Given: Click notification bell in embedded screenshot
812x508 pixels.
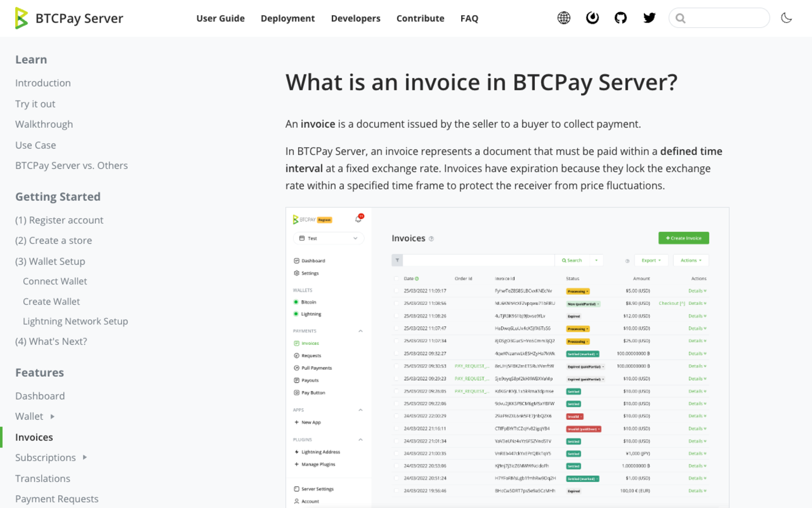Looking at the screenshot, I should click(358, 219).
